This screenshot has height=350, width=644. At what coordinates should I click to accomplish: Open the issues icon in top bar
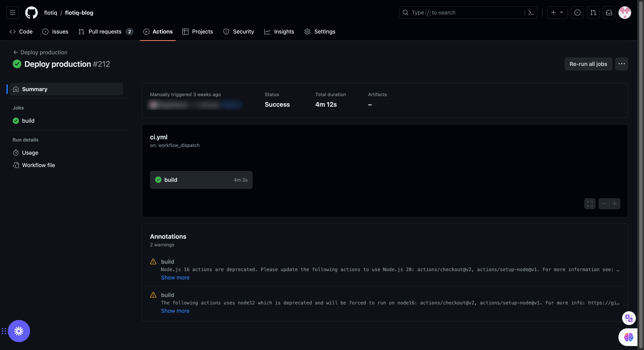pos(577,12)
